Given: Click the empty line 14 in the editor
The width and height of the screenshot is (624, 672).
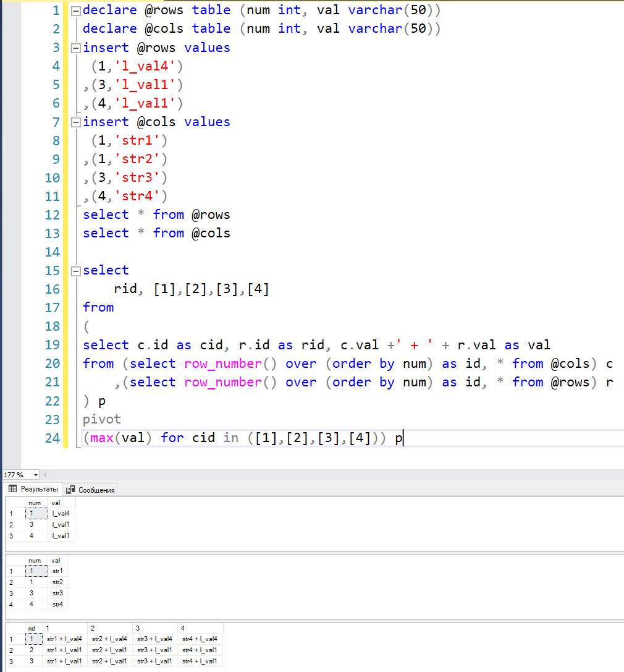Looking at the screenshot, I should (247, 252).
